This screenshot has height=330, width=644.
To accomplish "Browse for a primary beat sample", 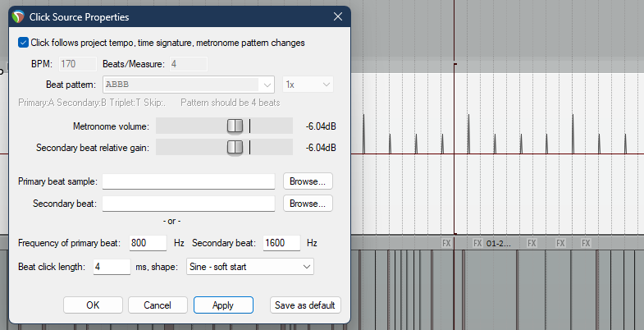I will (308, 181).
